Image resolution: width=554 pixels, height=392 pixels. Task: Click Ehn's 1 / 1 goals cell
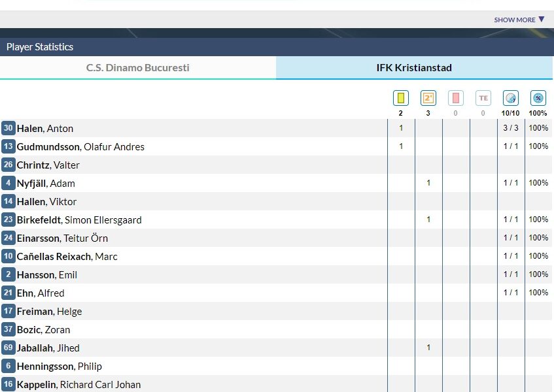511,293
